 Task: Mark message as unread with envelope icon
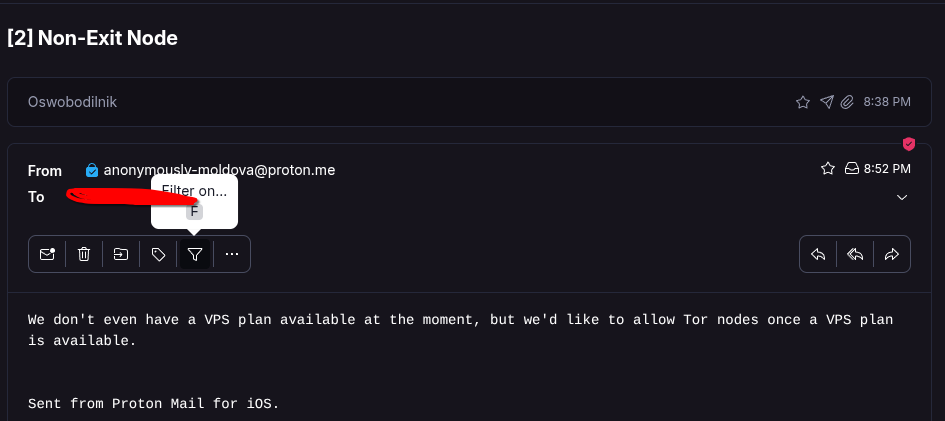47,254
